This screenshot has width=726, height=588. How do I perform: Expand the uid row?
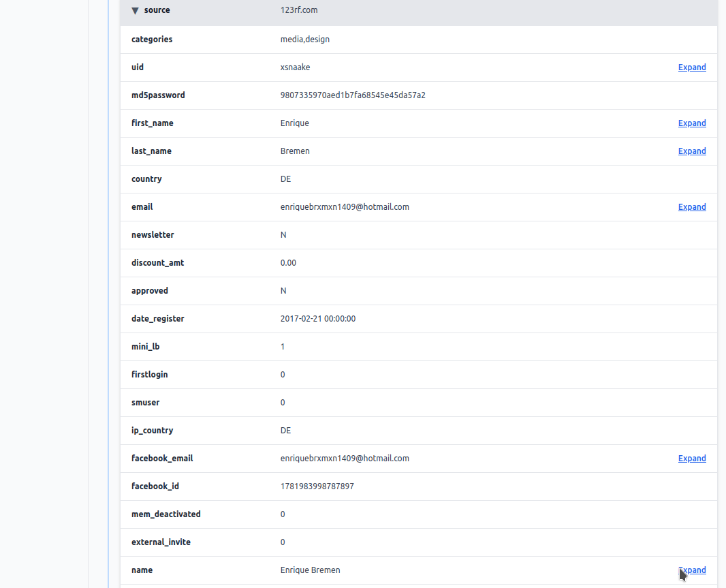(x=692, y=67)
